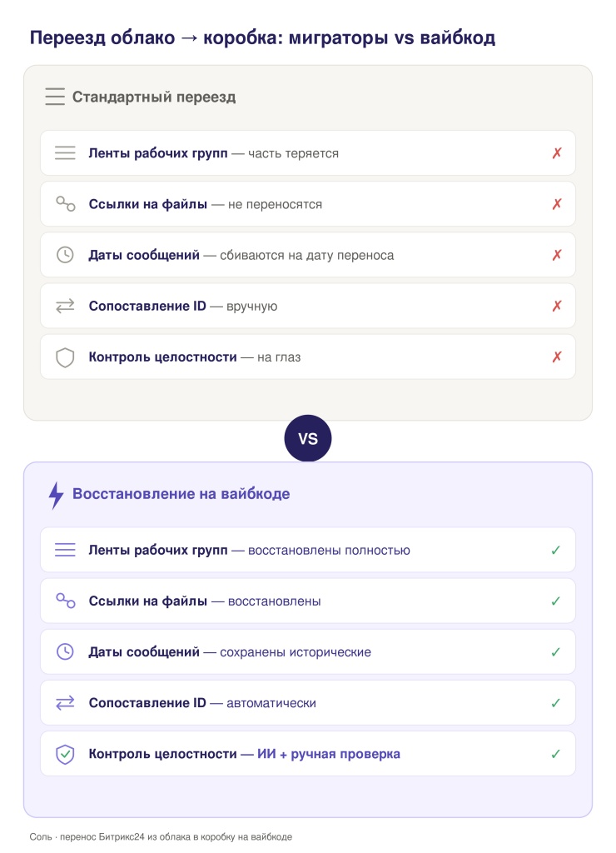Select the Стандартный переезд heading
The image size is (616, 853).
point(154,97)
